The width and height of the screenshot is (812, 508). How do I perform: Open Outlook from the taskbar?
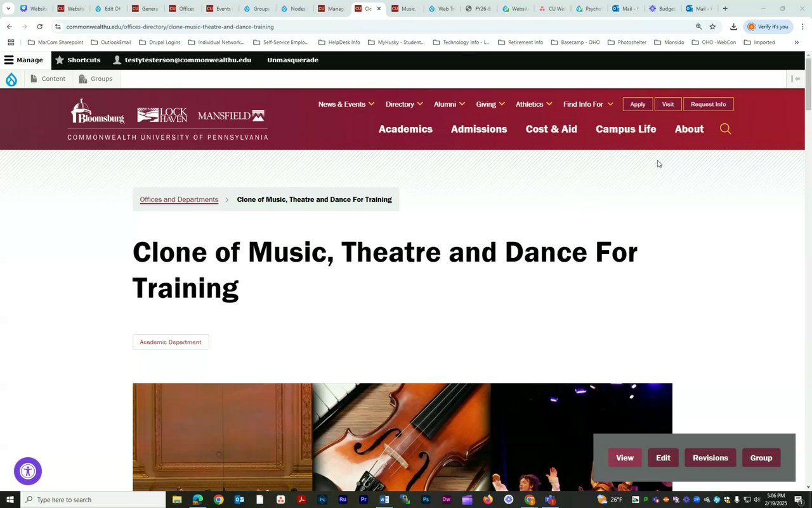pos(239,500)
